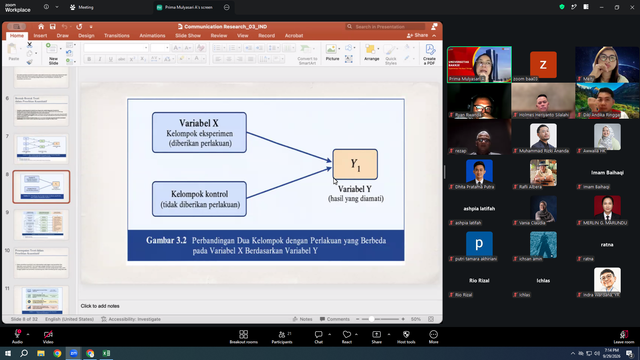This screenshot has height=360, width=640.
Task: Switch to the Slide Show ribbon tab
Action: pos(188,36)
